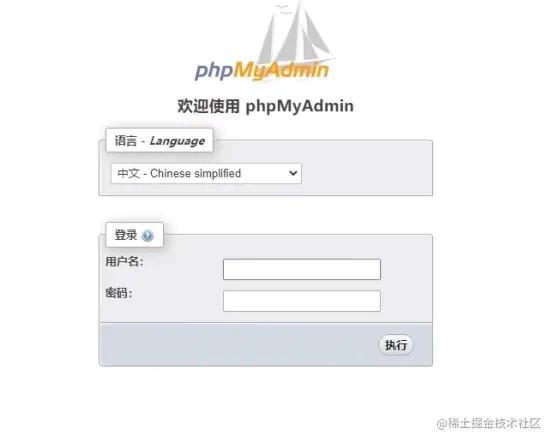Screen dimensions: 554x443
Task: Click the blue footer bar beside 执行
Action: 238,344
